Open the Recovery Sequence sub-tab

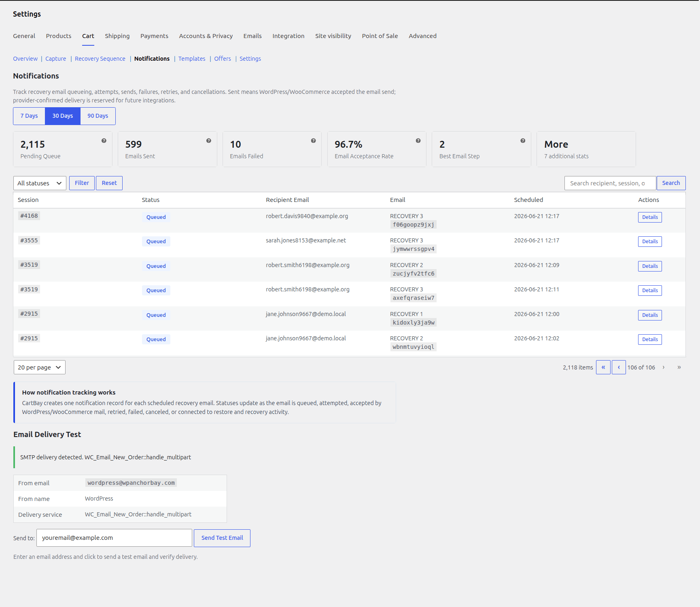coord(100,59)
